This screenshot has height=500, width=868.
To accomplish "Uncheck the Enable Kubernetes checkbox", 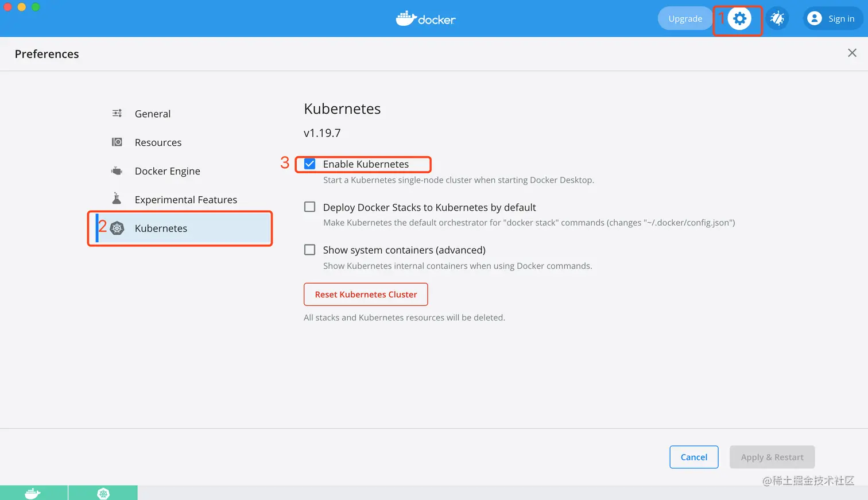I will [x=310, y=164].
